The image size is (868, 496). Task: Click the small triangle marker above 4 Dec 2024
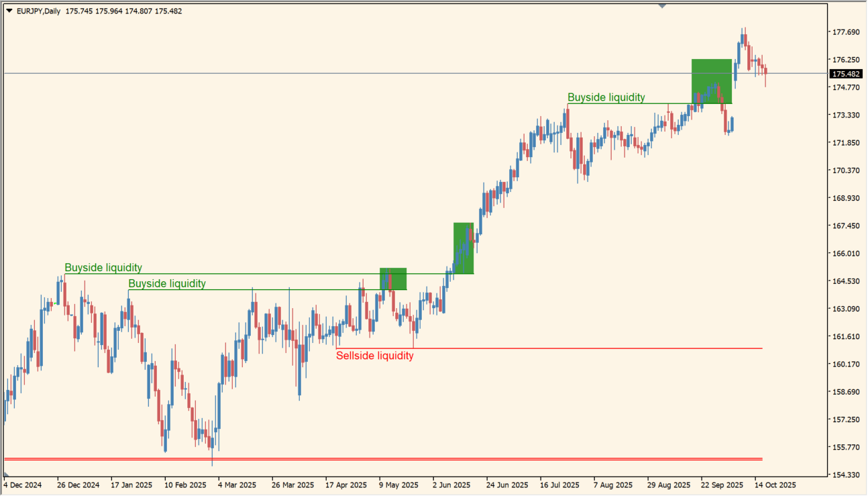tap(5, 475)
